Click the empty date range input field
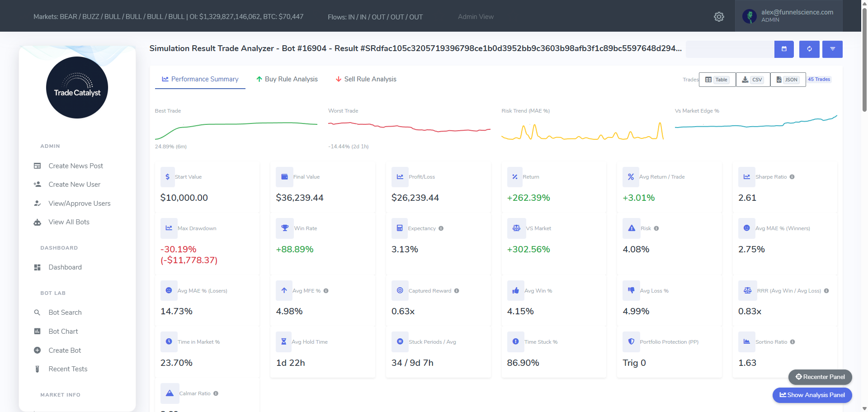This screenshot has height=412, width=868. [729, 49]
